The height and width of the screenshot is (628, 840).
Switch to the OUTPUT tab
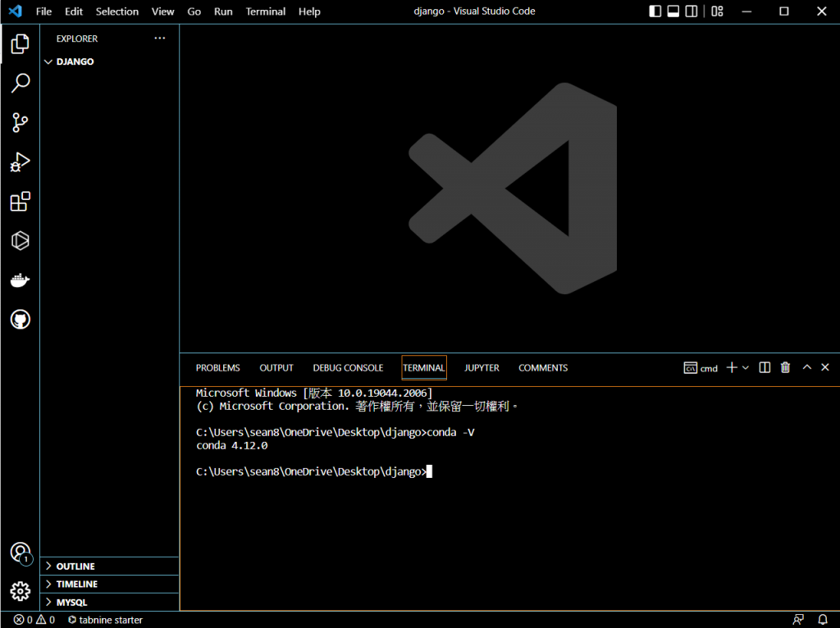pyautogui.click(x=276, y=368)
